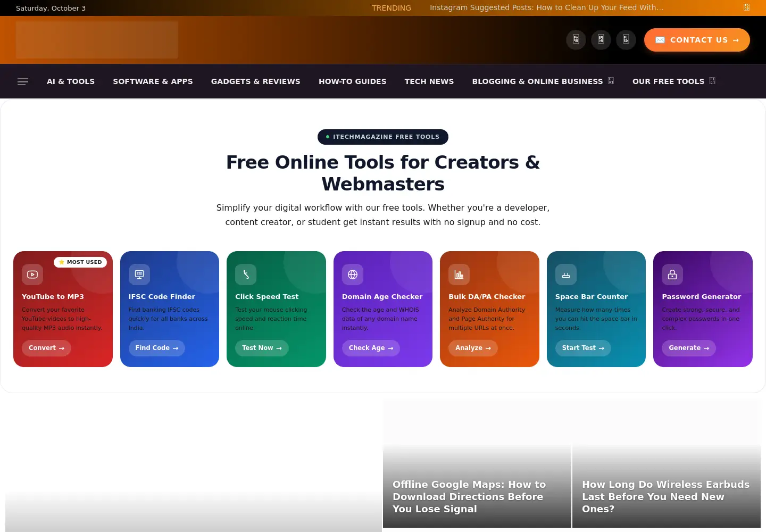Click the Start Test button

click(583, 348)
